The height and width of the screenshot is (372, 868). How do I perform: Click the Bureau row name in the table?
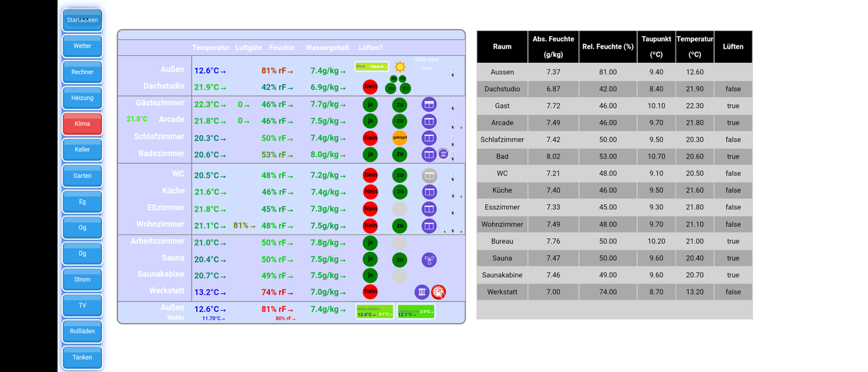502,241
